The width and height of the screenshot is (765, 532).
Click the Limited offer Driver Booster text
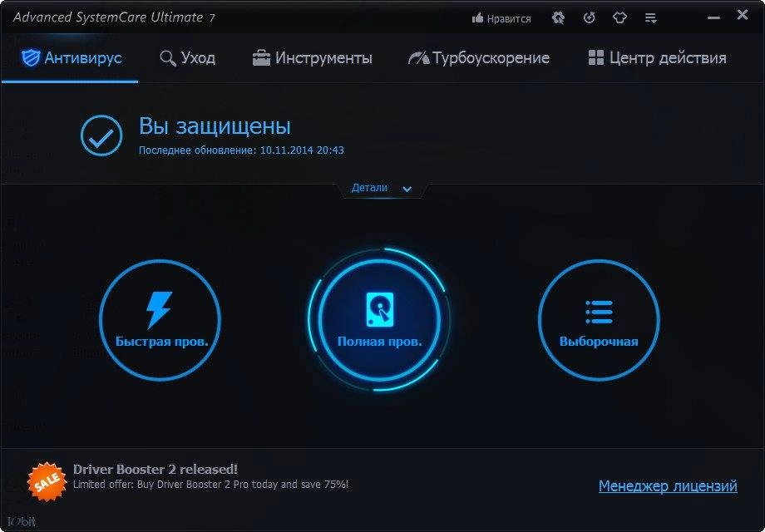point(210,485)
